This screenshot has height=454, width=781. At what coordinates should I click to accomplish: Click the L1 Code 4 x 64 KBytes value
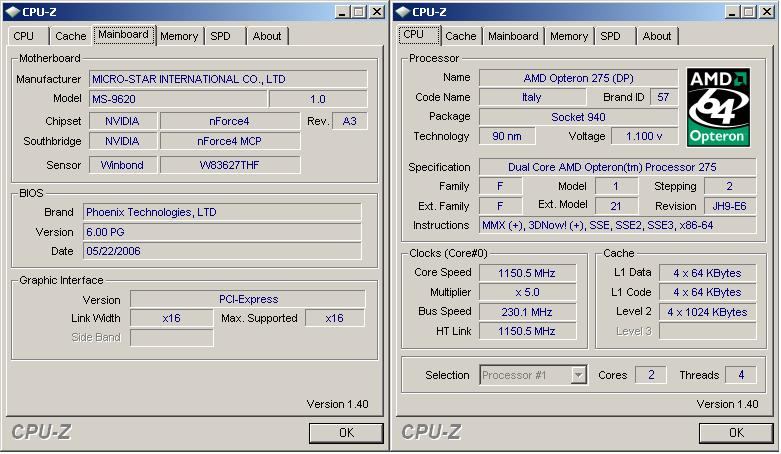(x=707, y=292)
